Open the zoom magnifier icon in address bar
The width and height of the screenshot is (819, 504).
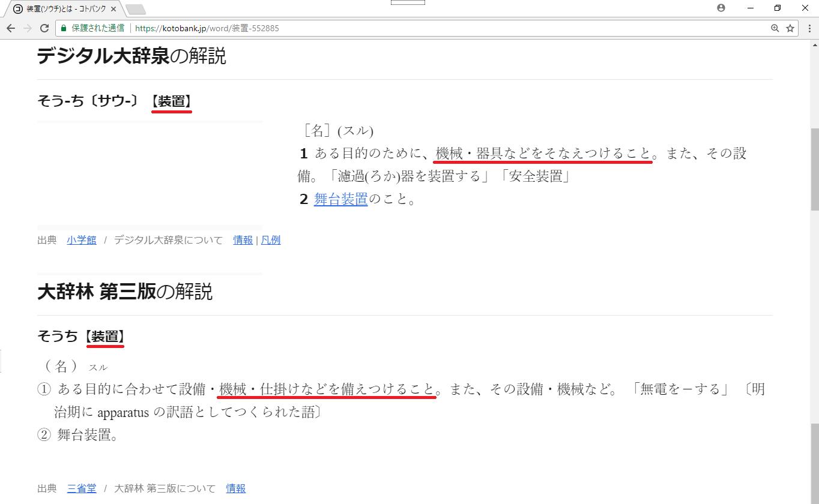(775, 28)
